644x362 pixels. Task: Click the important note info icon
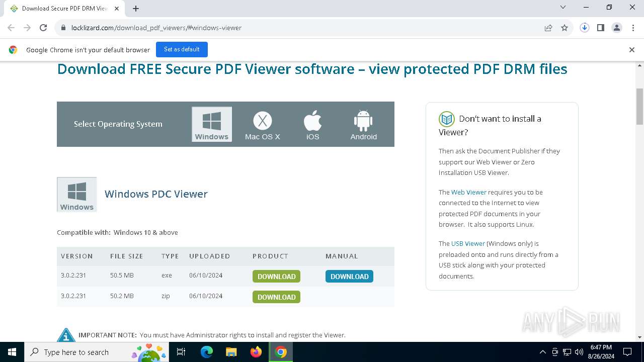coord(66,335)
